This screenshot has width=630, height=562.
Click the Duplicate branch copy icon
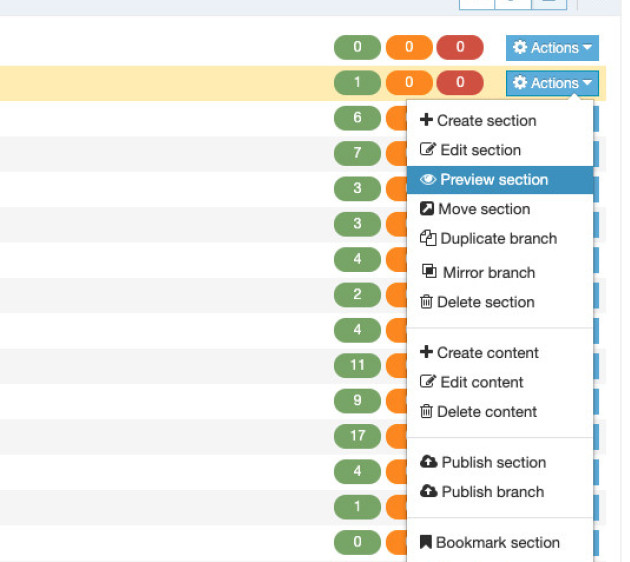428,239
